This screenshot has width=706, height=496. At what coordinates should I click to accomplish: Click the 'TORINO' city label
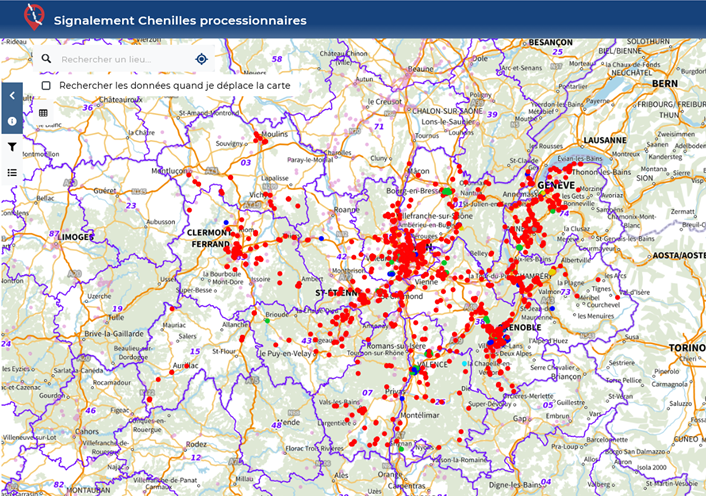687,348
